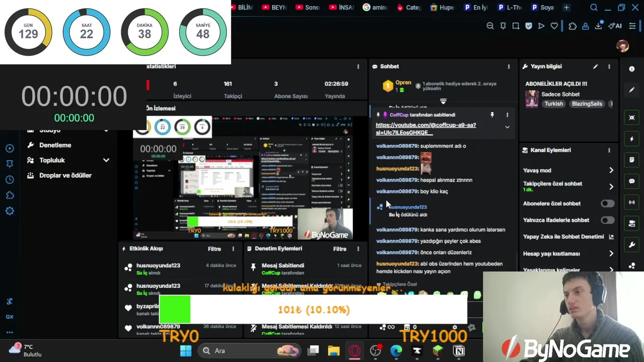
Task: Expand the Yavaş mod setting
Action: (611, 170)
